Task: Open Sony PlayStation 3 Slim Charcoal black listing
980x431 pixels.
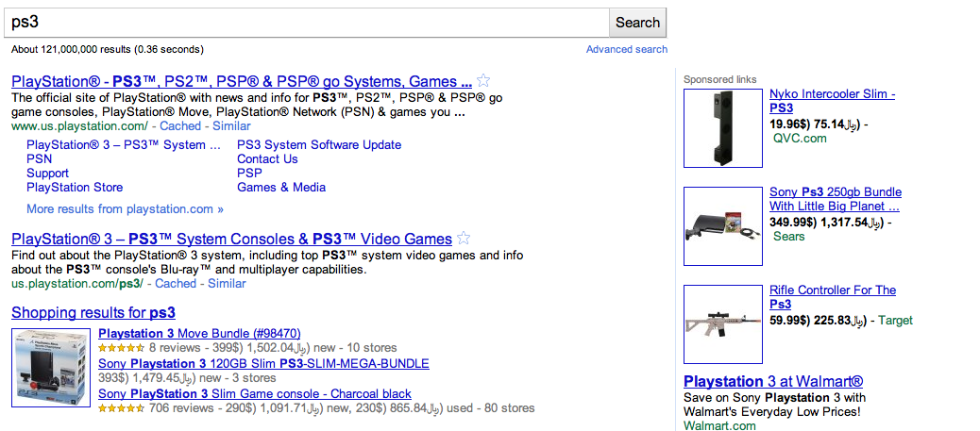Action: (255, 394)
